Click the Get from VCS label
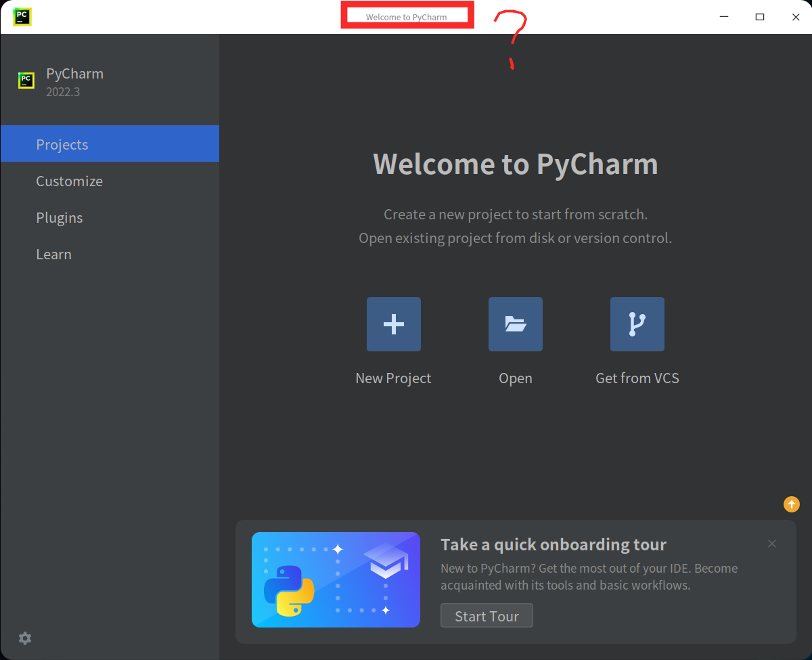 click(637, 378)
